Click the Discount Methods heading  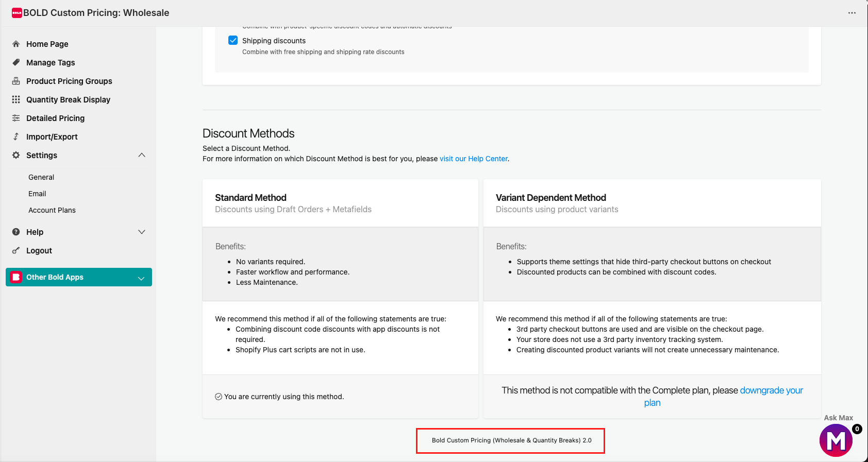248,133
